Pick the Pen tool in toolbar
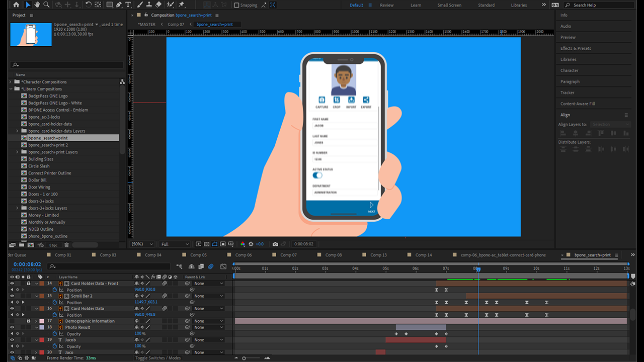This screenshot has width=644, height=362. tap(119, 5)
